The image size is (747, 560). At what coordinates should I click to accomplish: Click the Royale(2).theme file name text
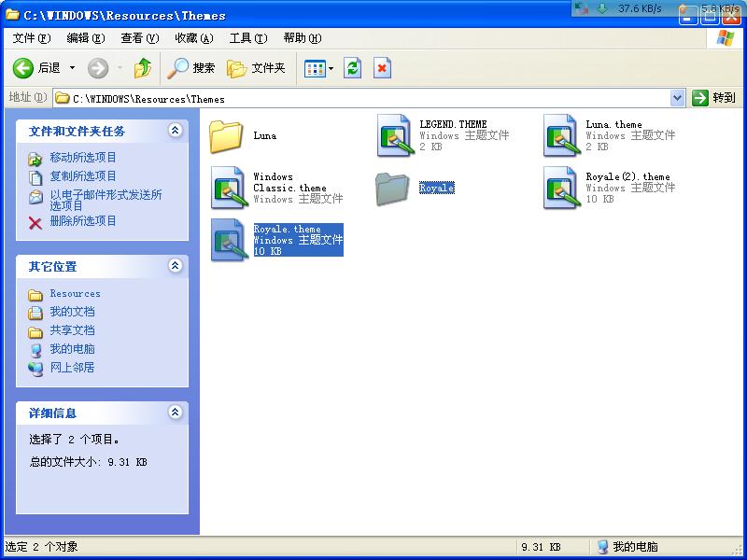627,176
